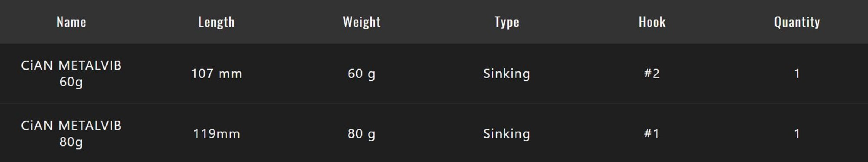
Task: Select the CiAN METALVIB 60g name cell
Action: point(71,73)
